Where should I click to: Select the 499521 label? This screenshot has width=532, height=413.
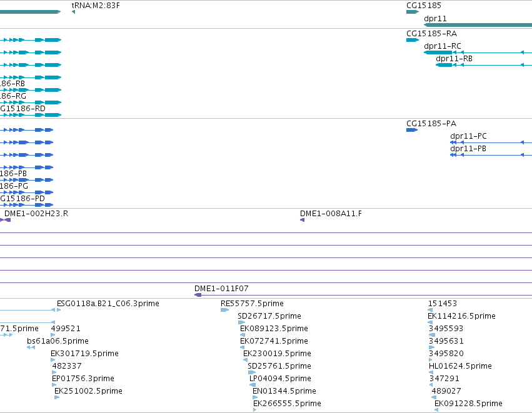pos(66,329)
